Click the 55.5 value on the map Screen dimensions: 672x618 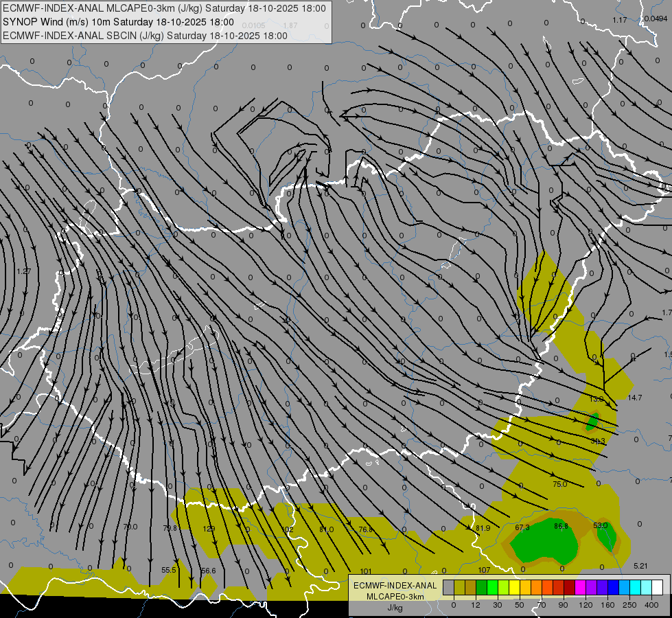(x=168, y=570)
